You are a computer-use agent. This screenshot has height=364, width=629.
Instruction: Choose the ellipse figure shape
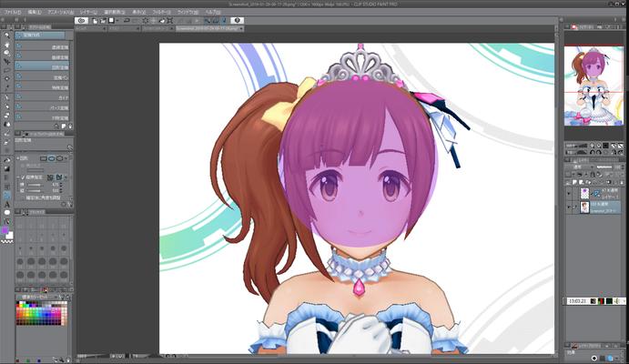(x=51, y=158)
